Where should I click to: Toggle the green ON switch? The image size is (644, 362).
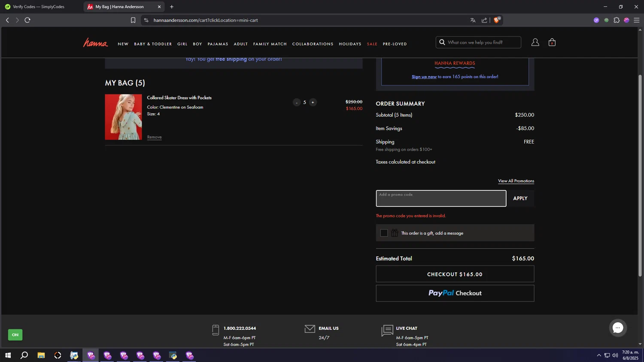(15, 335)
